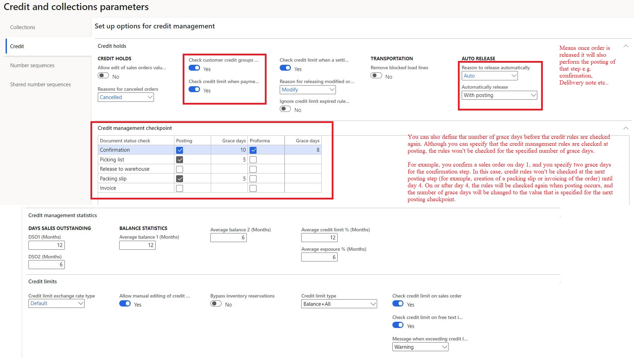Collapse the Credit holds section
Image resolution: width=634 pixels, height=364 pixels.
click(626, 46)
